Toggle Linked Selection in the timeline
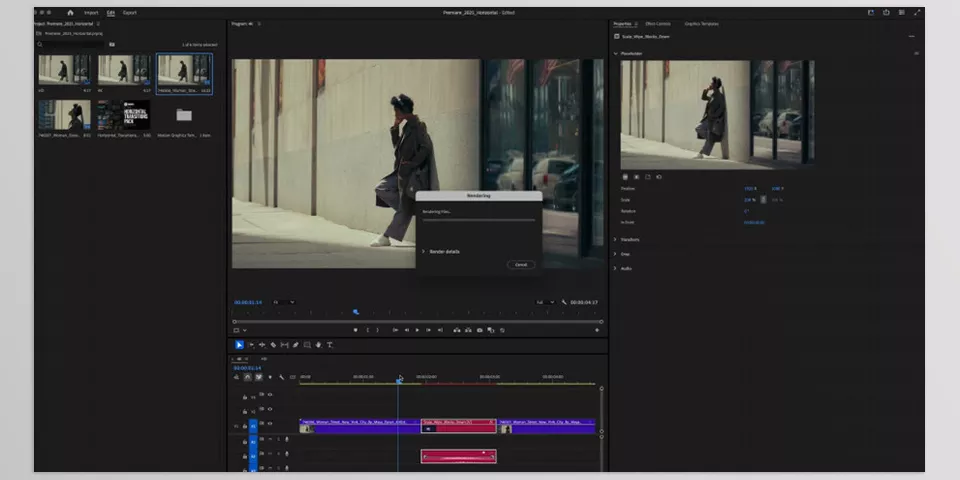 point(259,377)
